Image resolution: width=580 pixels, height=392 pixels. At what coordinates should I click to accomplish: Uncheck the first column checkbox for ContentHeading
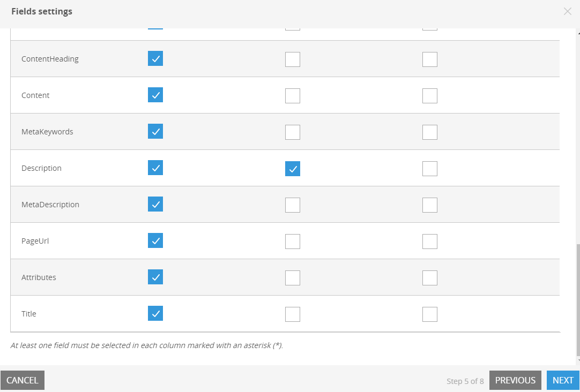pos(155,59)
